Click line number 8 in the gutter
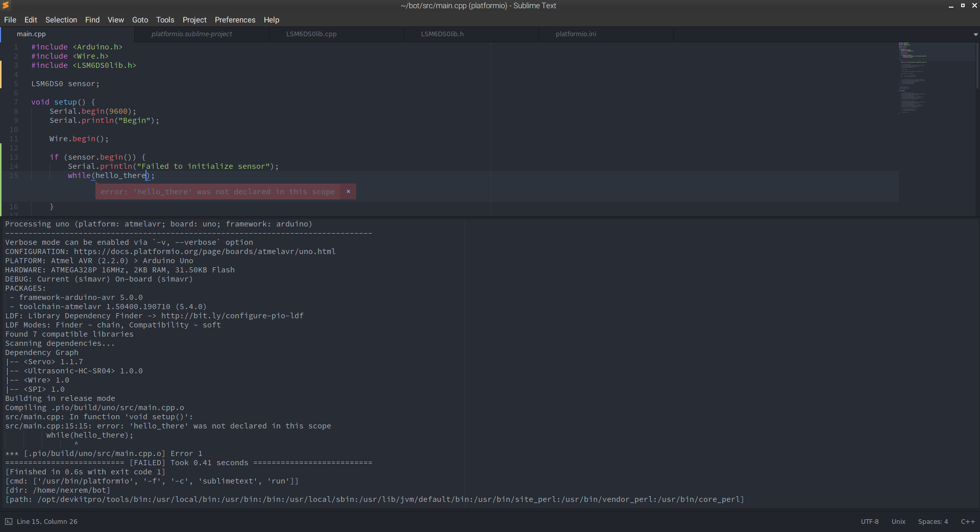The width and height of the screenshot is (980, 532). (16, 111)
